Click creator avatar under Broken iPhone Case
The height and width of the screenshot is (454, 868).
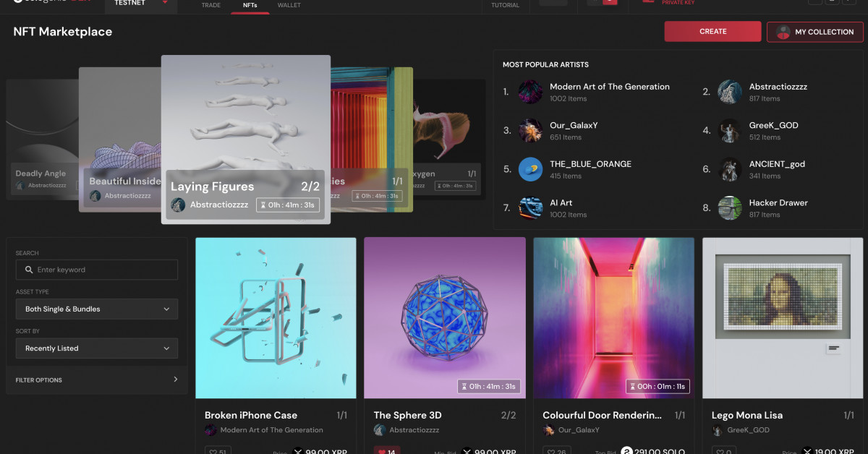(x=210, y=430)
